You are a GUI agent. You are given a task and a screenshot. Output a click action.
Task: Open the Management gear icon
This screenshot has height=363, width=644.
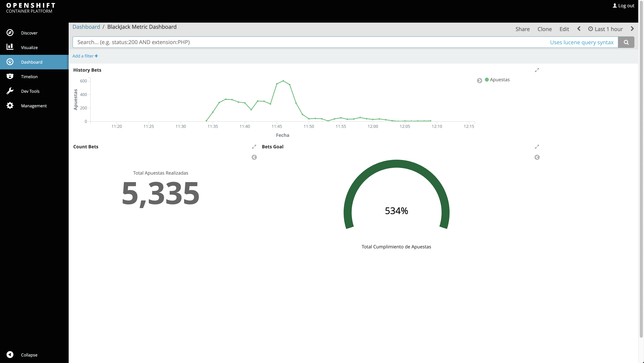(10, 105)
